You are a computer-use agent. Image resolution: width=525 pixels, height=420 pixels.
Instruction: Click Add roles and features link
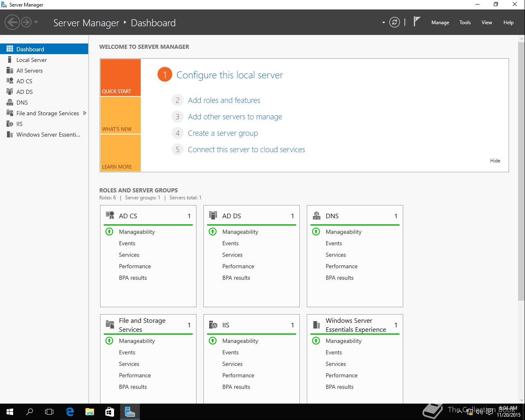pyautogui.click(x=224, y=100)
